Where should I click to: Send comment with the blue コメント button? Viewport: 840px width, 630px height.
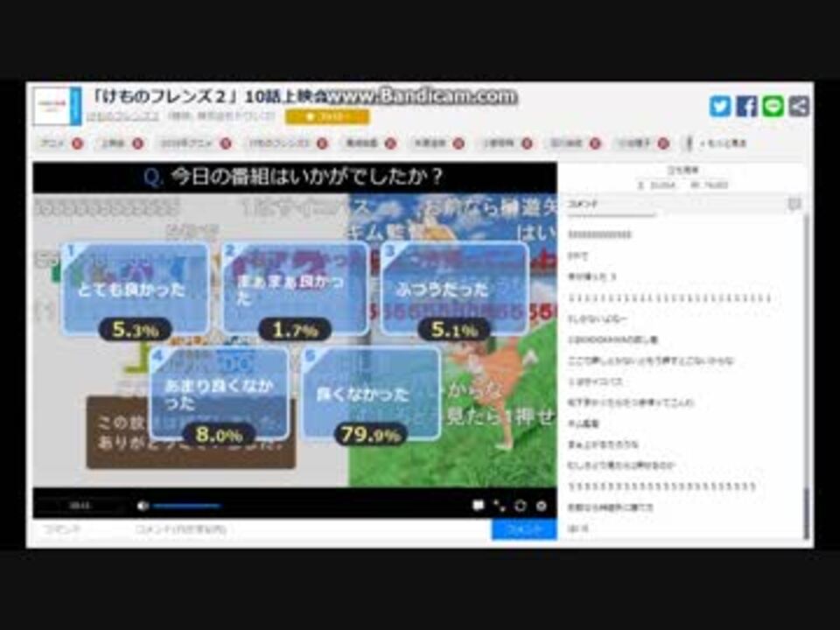[524, 529]
